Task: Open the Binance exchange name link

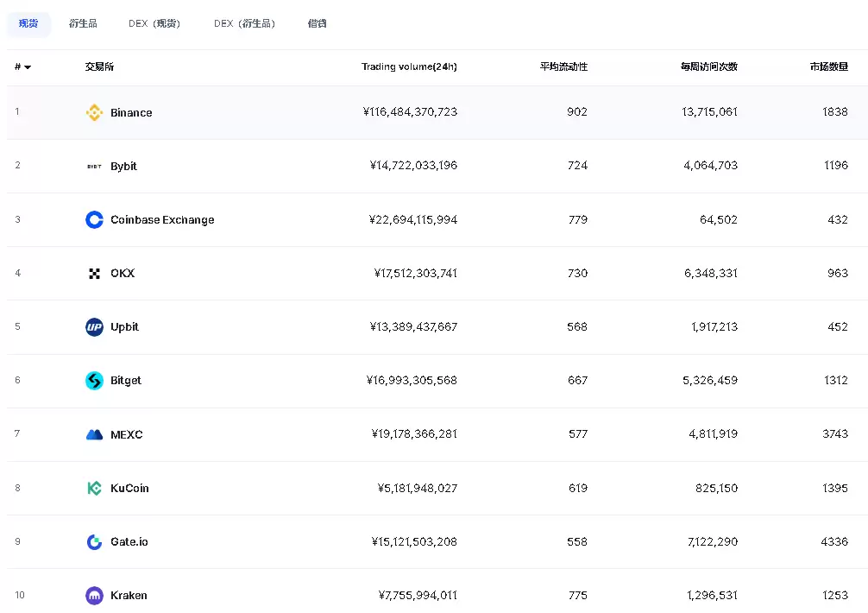Action: point(131,112)
